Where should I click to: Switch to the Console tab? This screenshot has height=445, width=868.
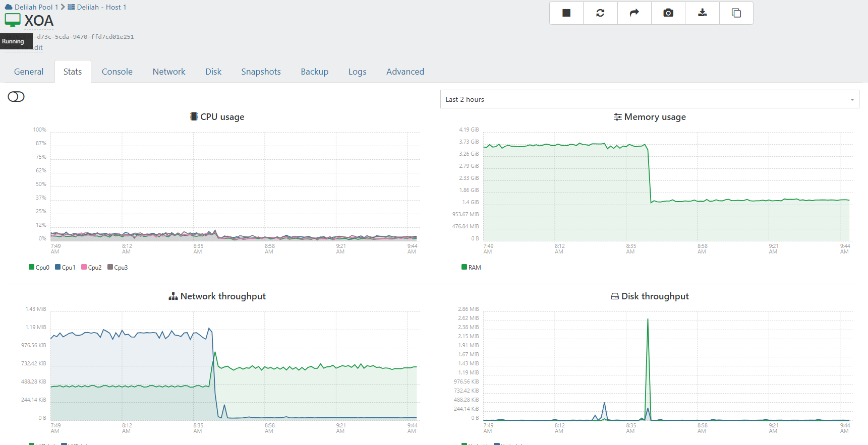point(117,72)
